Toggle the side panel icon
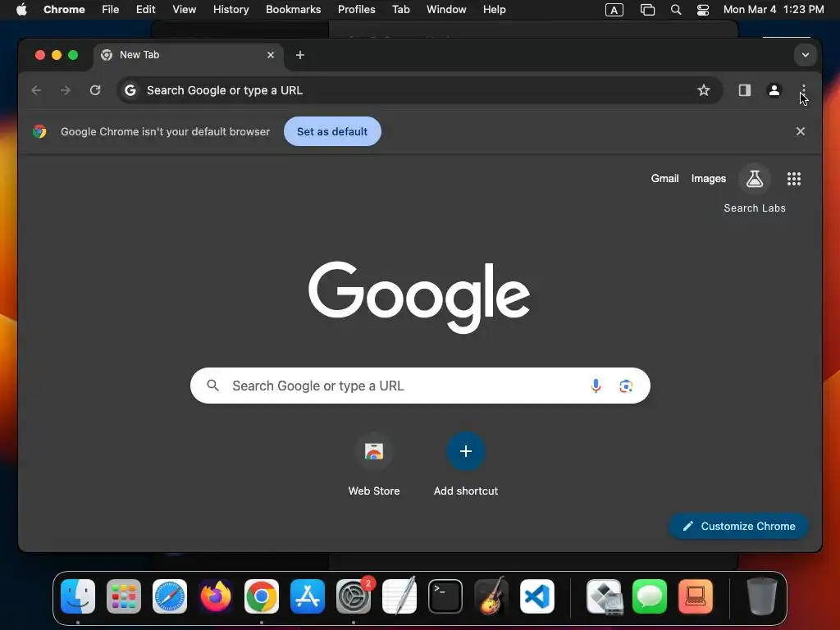Screen dimensions: 840x630 [x=744, y=90]
